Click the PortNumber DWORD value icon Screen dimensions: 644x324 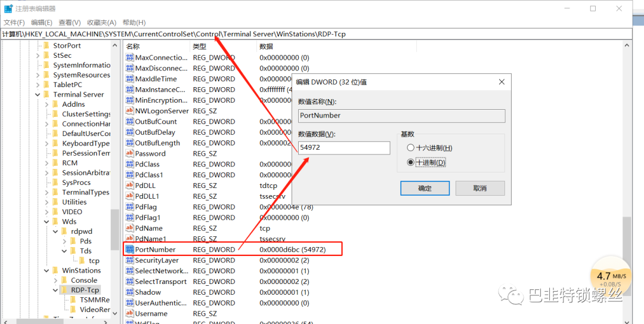130,249
